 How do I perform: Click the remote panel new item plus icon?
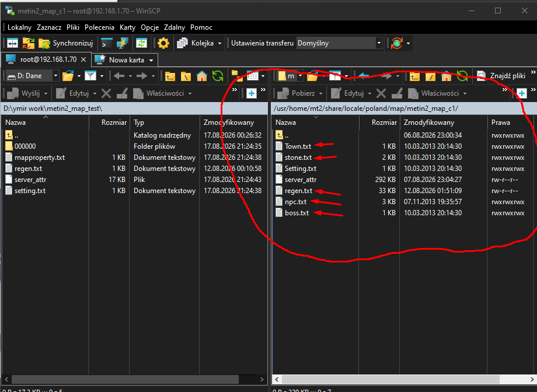[x=522, y=93]
